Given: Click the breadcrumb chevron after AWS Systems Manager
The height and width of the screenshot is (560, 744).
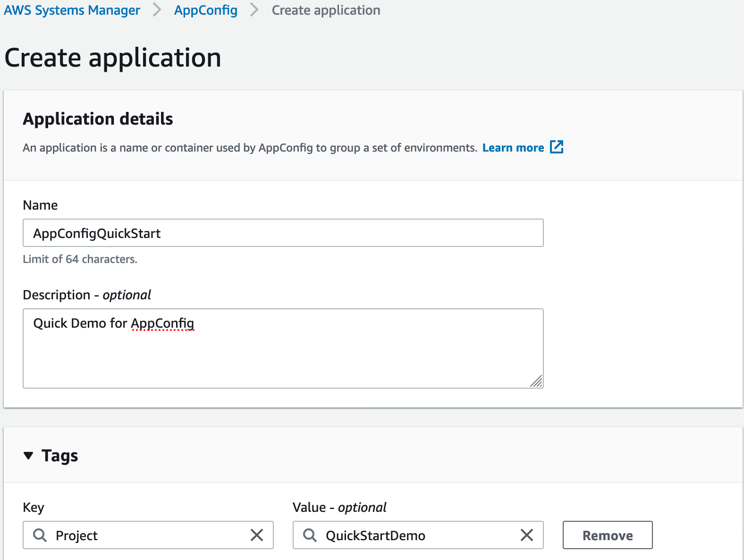Looking at the screenshot, I should point(157,10).
